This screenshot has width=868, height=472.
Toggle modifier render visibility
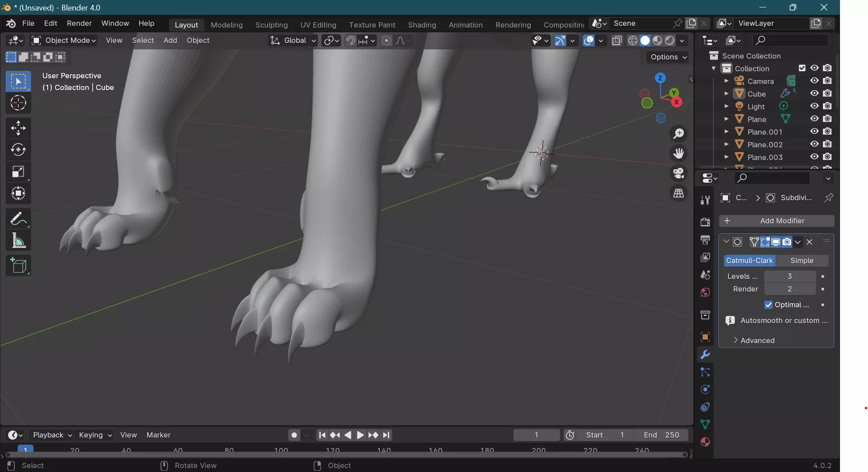[787, 242]
